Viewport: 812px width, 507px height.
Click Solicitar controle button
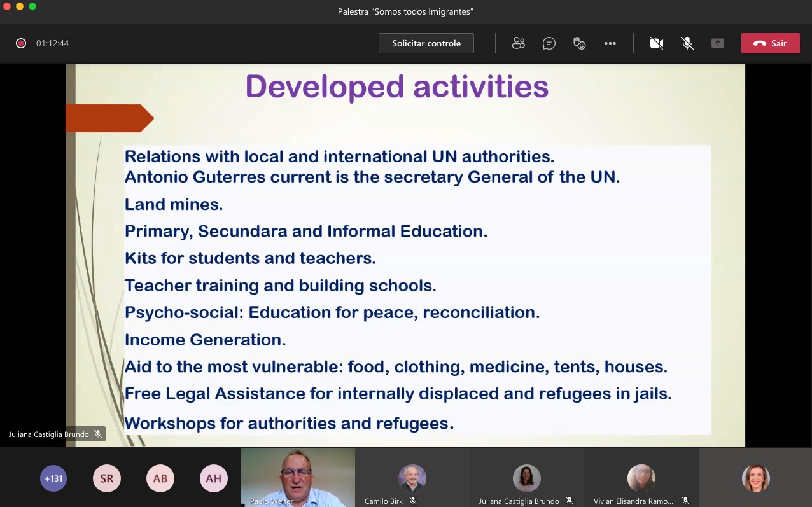tap(426, 43)
